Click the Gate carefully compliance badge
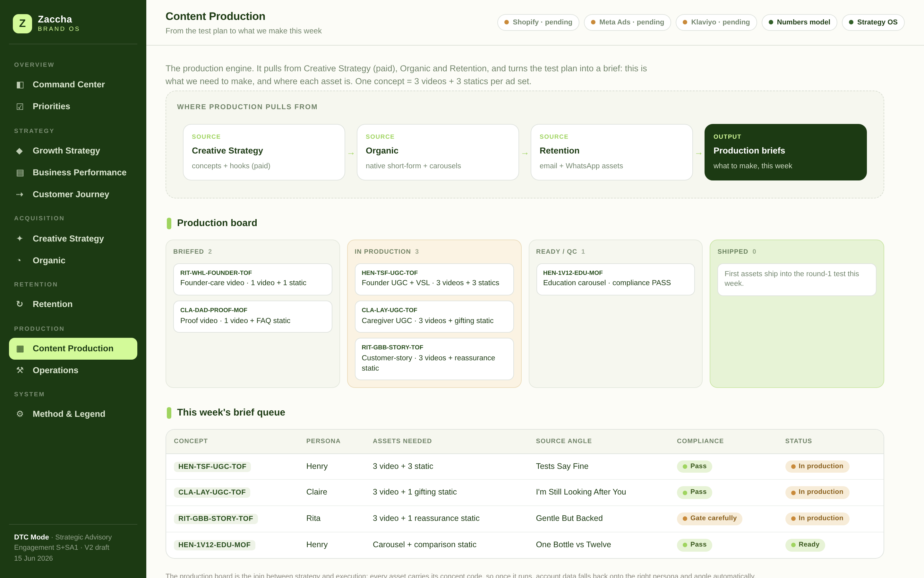 tap(709, 518)
